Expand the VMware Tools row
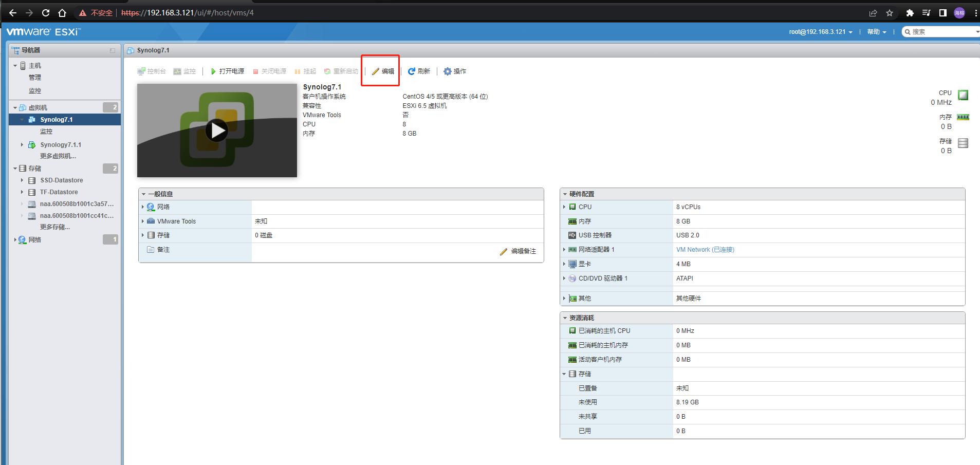 click(x=143, y=221)
